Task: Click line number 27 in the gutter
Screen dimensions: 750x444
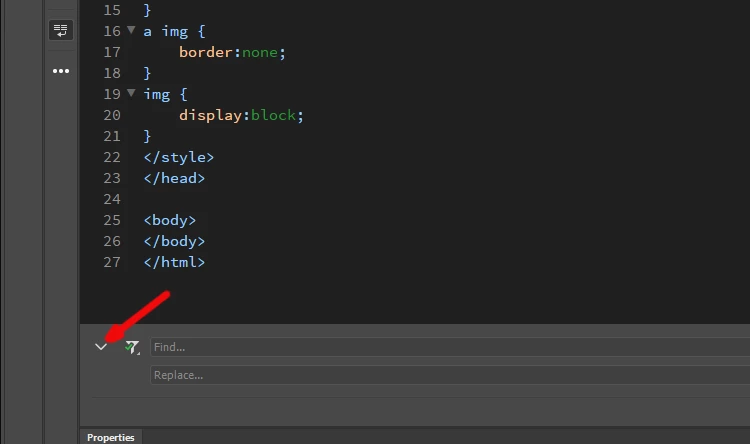Action: pos(112,262)
